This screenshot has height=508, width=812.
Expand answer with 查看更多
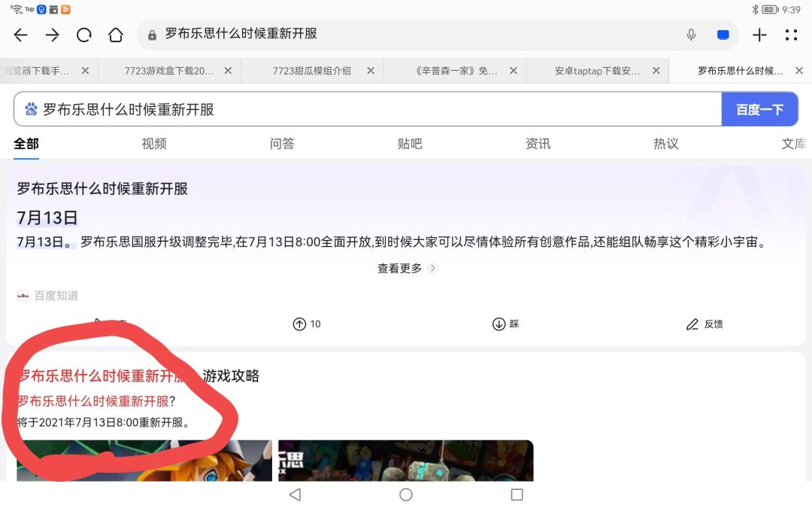[408, 268]
